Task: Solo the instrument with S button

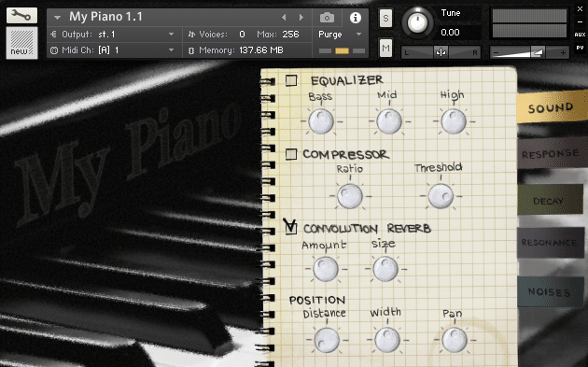Action: click(x=385, y=18)
